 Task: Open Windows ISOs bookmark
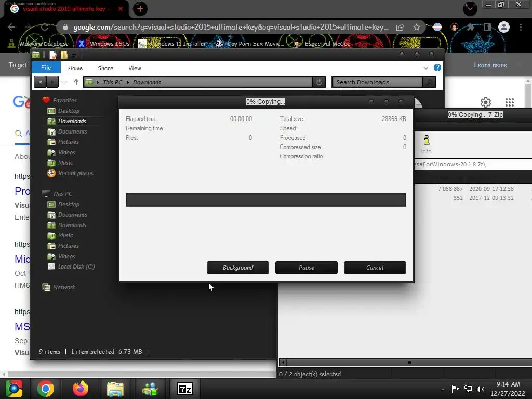(103, 44)
